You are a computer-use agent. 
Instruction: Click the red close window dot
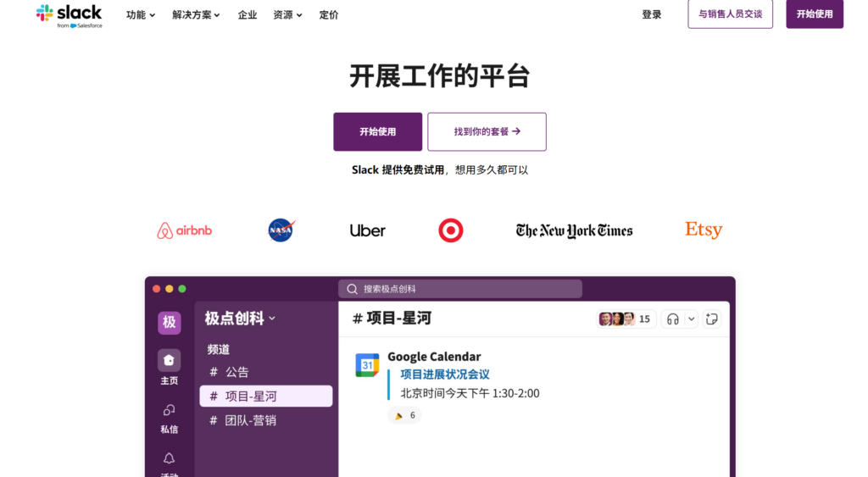coord(156,289)
